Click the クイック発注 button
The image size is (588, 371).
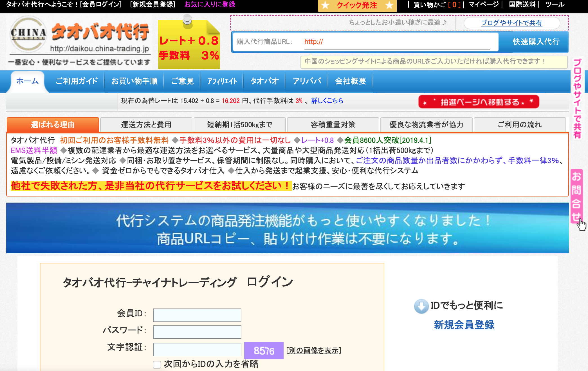click(357, 5)
